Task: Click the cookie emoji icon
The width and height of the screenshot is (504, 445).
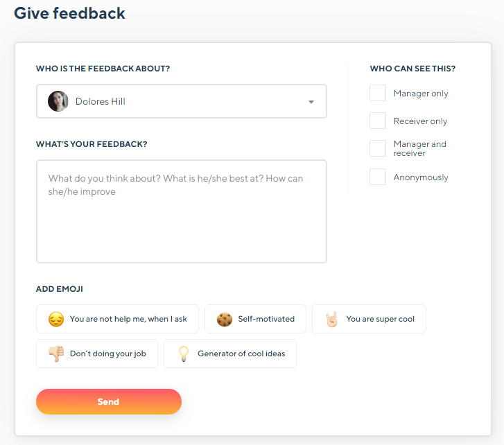Action: [x=225, y=319]
